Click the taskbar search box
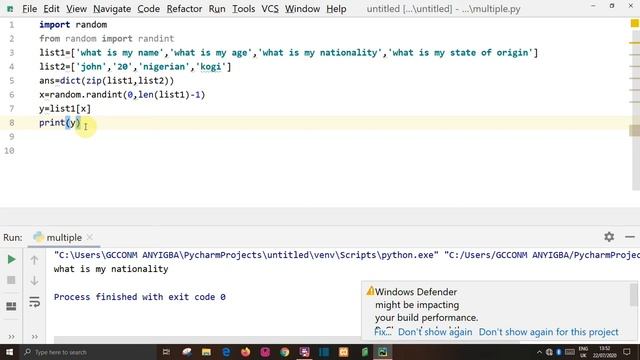Screen dimensions: 640x360 (88, 352)
